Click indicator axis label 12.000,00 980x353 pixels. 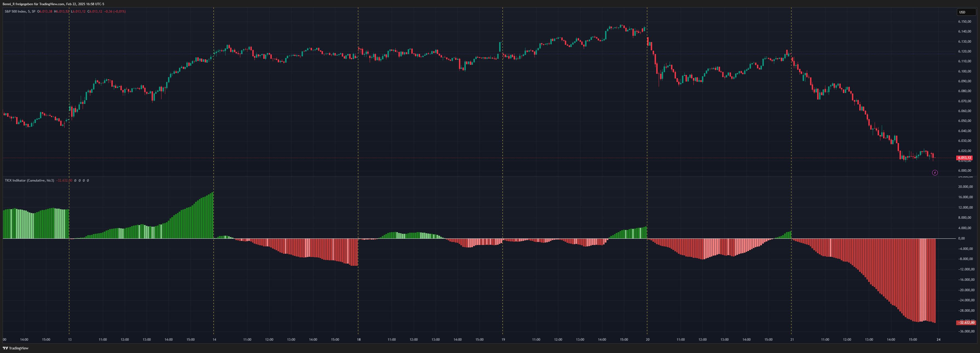pyautogui.click(x=965, y=208)
